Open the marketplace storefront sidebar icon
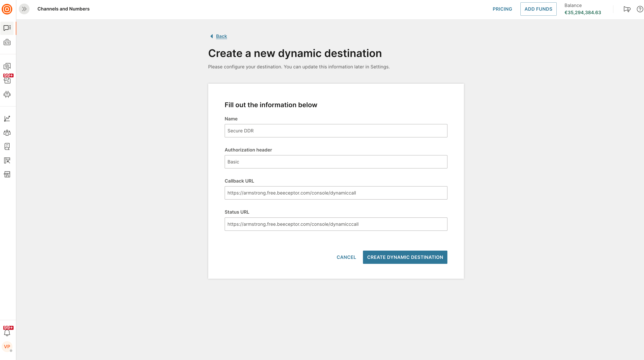Screen dimensions: 644x360 (7, 174)
